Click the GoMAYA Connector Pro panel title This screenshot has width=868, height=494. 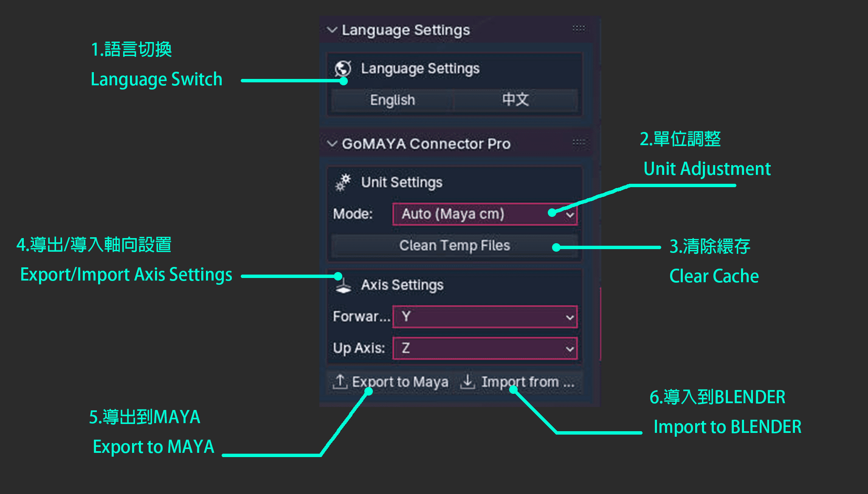tap(426, 144)
